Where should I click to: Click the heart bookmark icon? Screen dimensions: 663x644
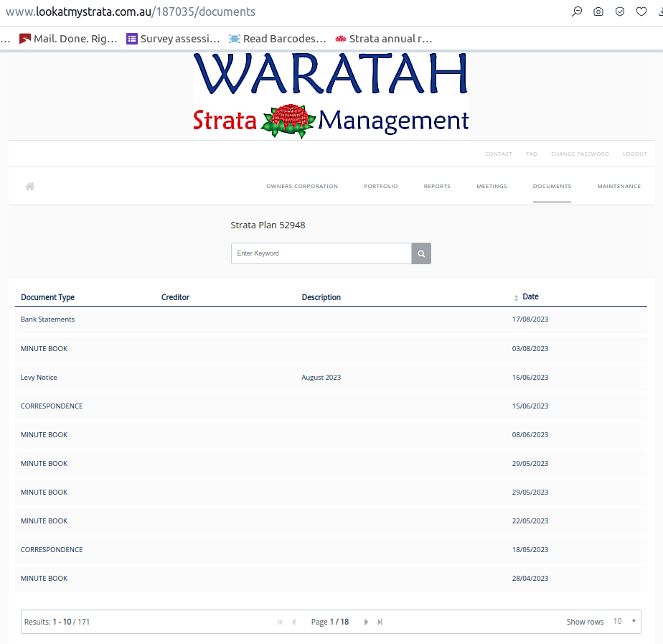pos(641,11)
